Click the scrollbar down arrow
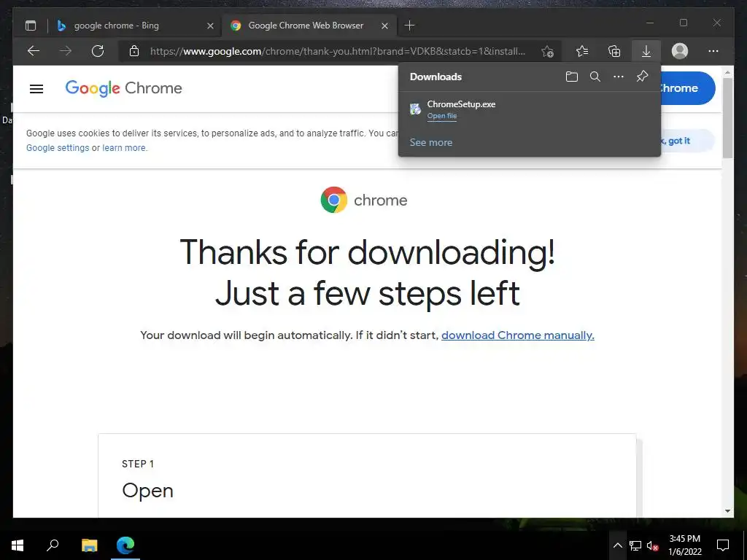Image resolution: width=747 pixels, height=560 pixels. tap(727, 511)
